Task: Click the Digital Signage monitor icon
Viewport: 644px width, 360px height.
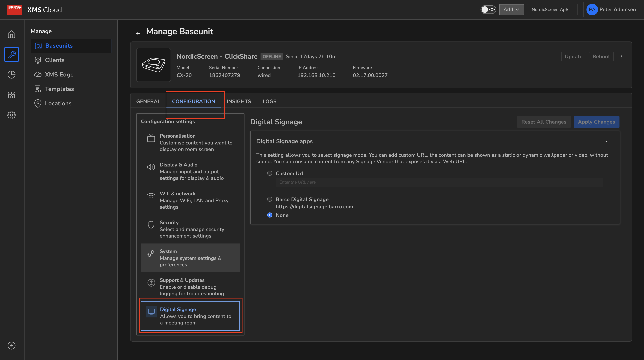Action: (151, 311)
